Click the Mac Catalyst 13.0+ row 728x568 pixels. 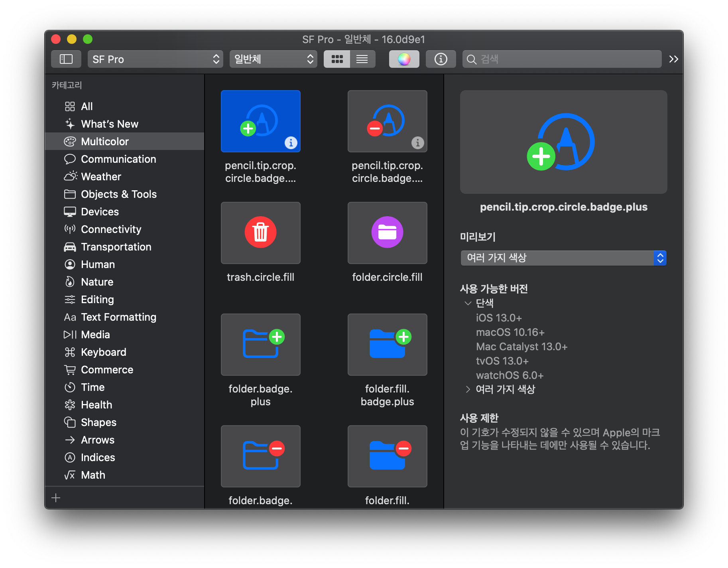(x=521, y=347)
